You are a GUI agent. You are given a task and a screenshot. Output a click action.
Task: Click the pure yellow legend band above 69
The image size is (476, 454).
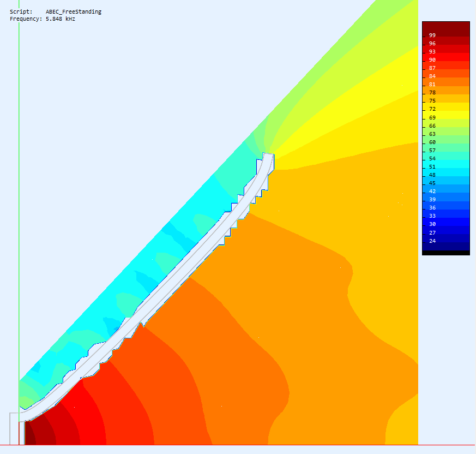pos(446,115)
